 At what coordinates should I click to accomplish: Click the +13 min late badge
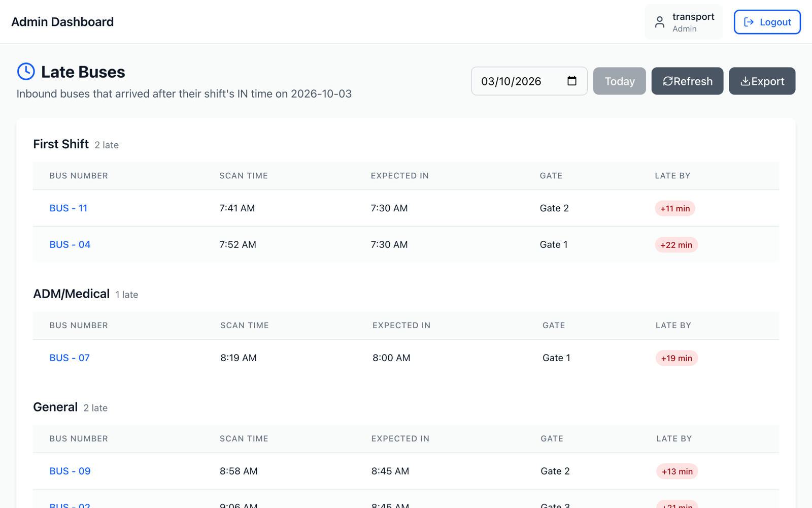pos(677,471)
